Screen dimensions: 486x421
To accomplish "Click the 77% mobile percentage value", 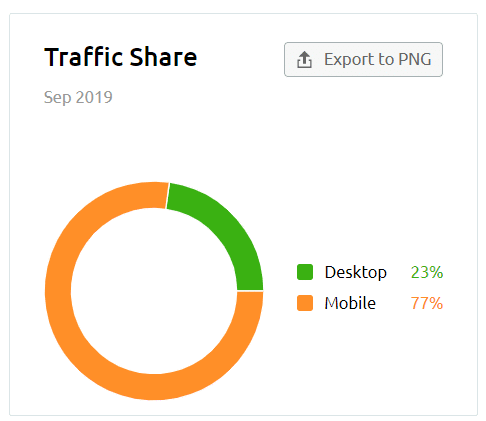I will pos(427,303).
